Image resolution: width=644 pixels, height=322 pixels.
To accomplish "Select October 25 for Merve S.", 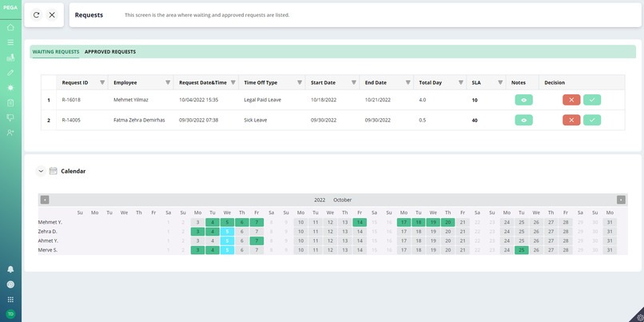I will coord(522,250).
